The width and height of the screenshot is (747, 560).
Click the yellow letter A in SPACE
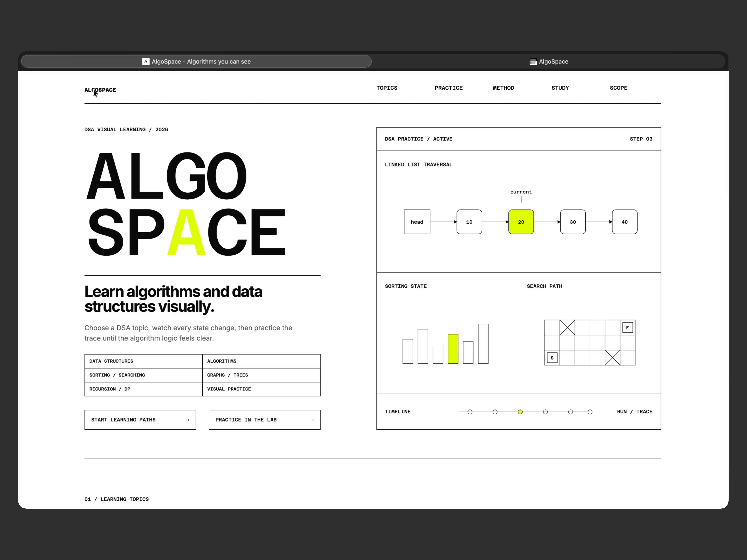click(x=186, y=232)
